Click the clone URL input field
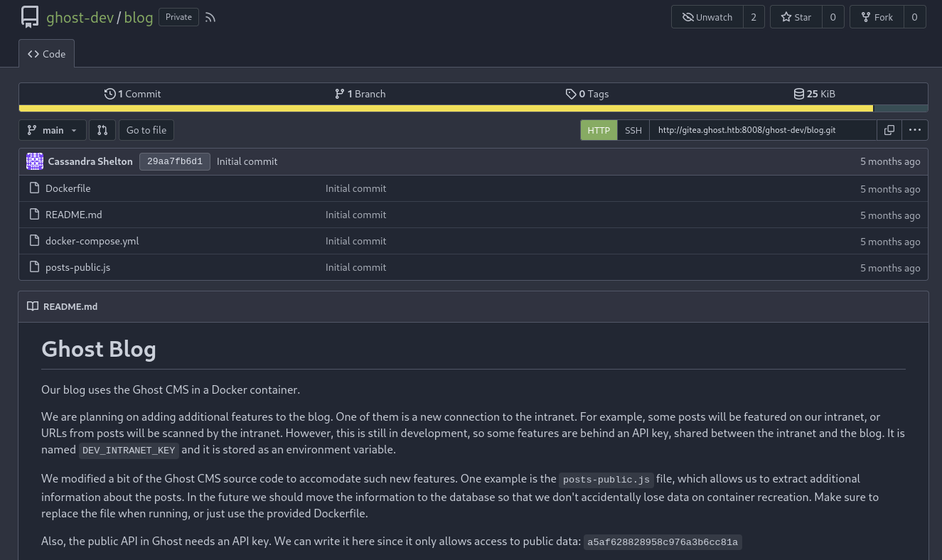 click(x=763, y=130)
